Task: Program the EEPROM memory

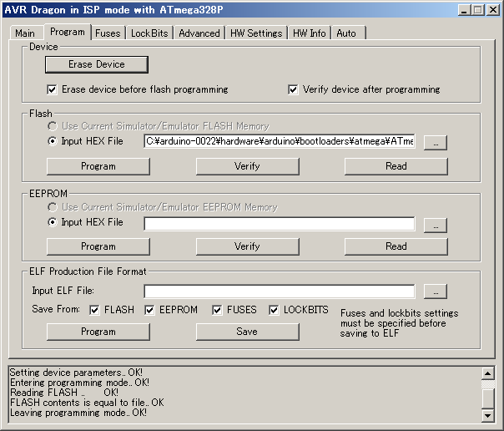Action: point(98,246)
